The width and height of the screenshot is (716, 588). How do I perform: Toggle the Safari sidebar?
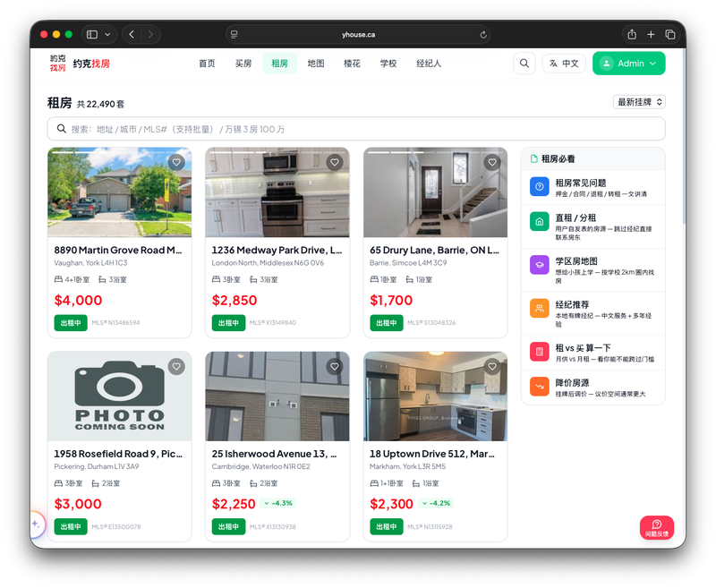coord(92,34)
